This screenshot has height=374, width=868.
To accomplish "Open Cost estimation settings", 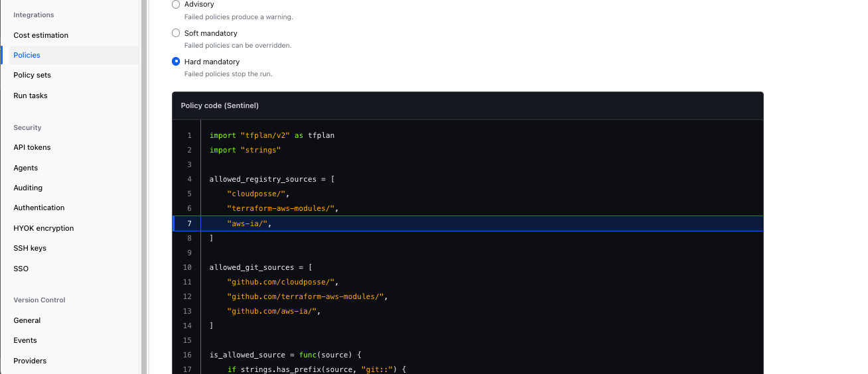I will 41,35.
